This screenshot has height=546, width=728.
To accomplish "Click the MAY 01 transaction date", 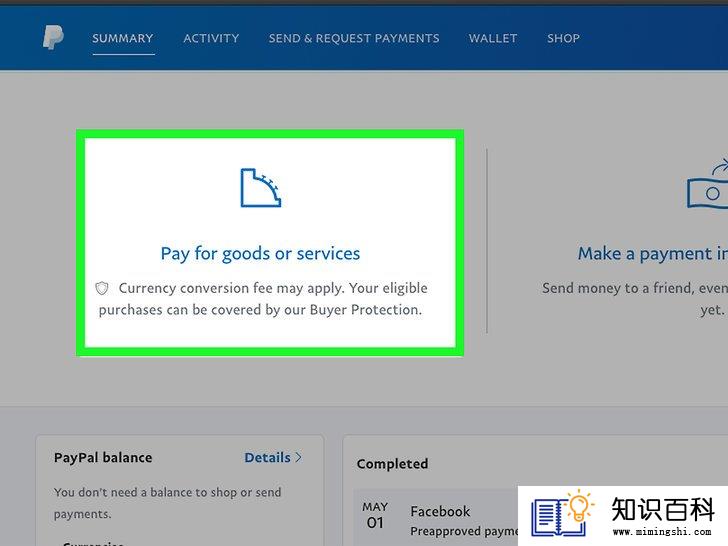I will coord(375,515).
